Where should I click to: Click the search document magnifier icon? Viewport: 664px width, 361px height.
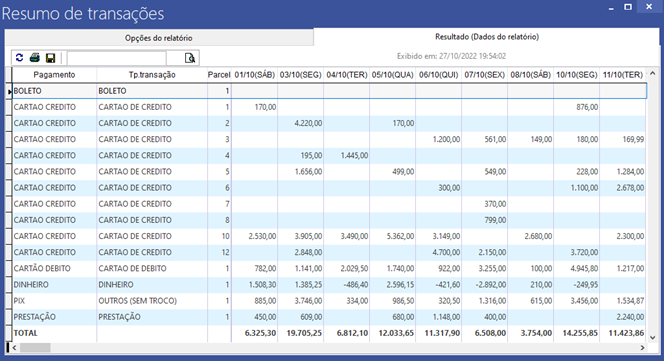[190, 58]
